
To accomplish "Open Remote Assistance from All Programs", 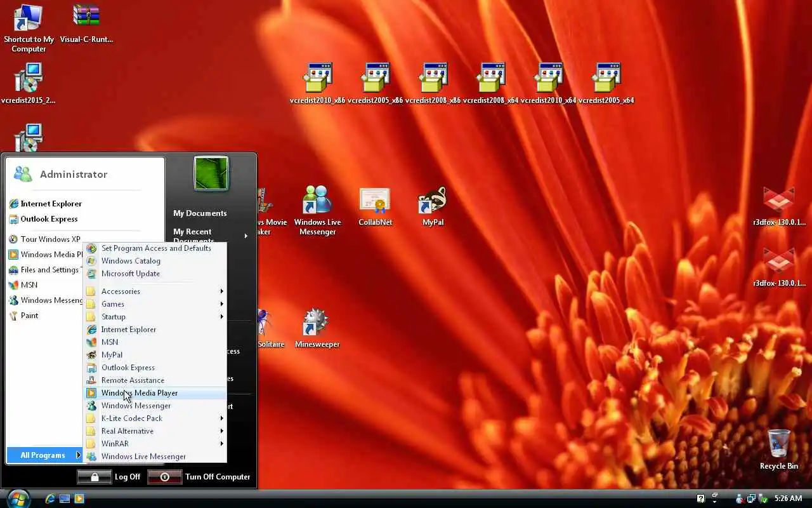I will (x=155, y=380).
